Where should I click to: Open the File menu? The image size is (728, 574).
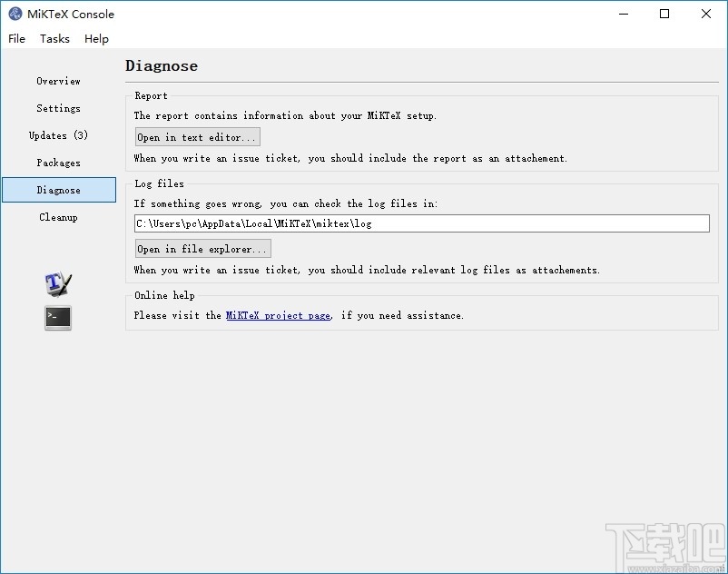click(x=17, y=39)
